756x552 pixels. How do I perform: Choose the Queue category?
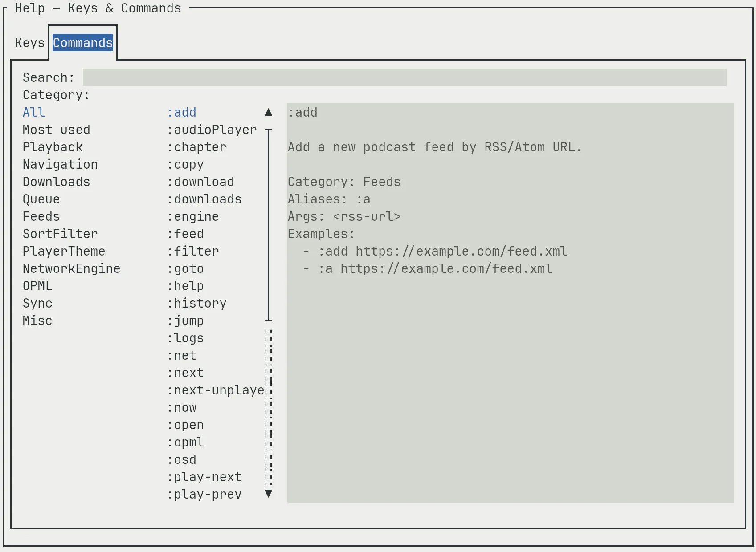(x=41, y=199)
